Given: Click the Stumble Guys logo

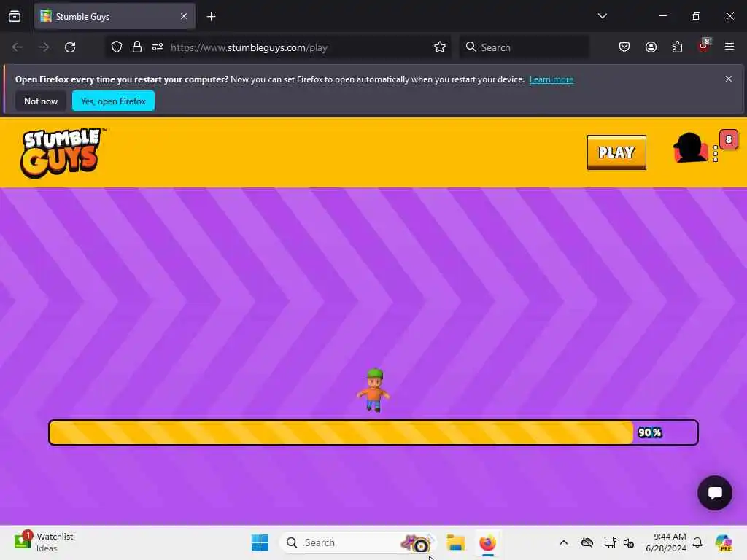Looking at the screenshot, I should point(63,153).
